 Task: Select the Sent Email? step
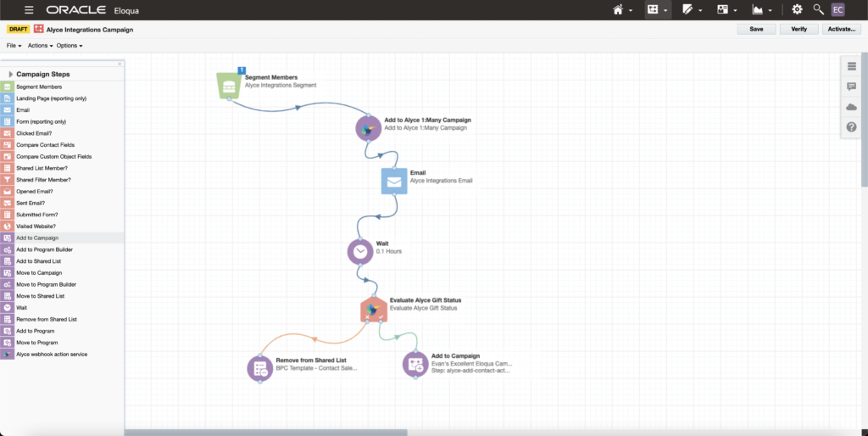click(62, 204)
